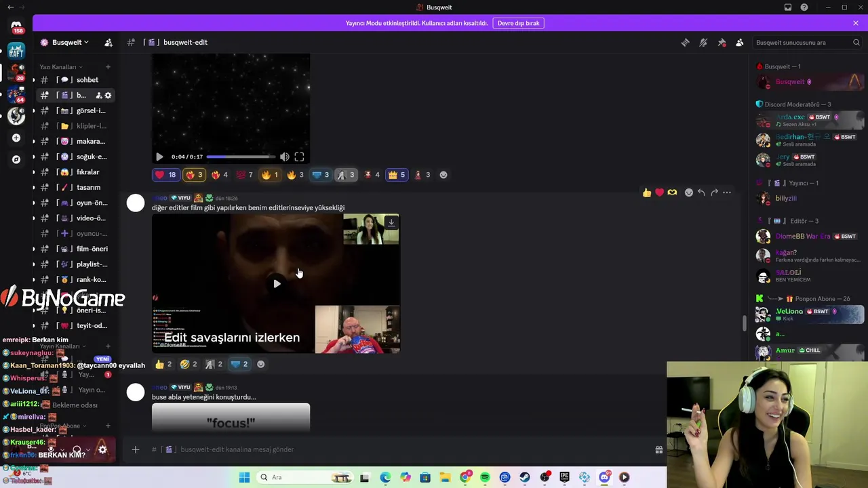The width and height of the screenshot is (868, 488).
Task: Toggle crown reaction with count 5
Action: coord(397,175)
